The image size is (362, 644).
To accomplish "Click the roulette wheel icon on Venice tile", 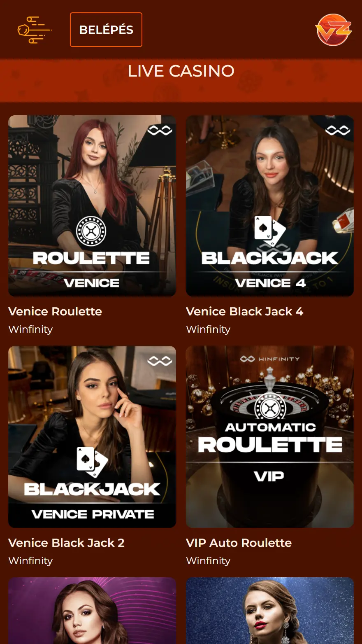I will [x=91, y=231].
